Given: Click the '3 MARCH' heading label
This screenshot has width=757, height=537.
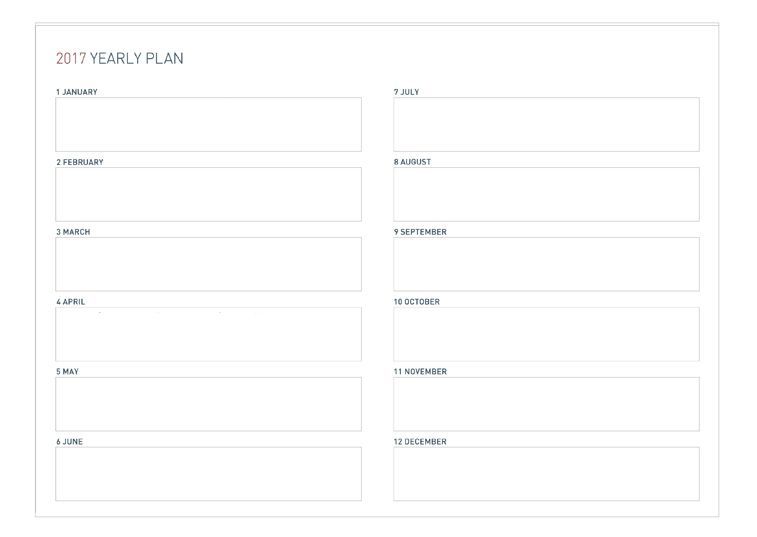Looking at the screenshot, I should tap(73, 232).
